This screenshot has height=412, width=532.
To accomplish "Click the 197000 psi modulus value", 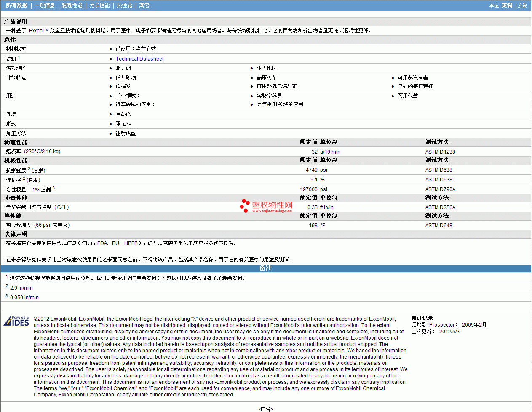I will tap(313, 189).
